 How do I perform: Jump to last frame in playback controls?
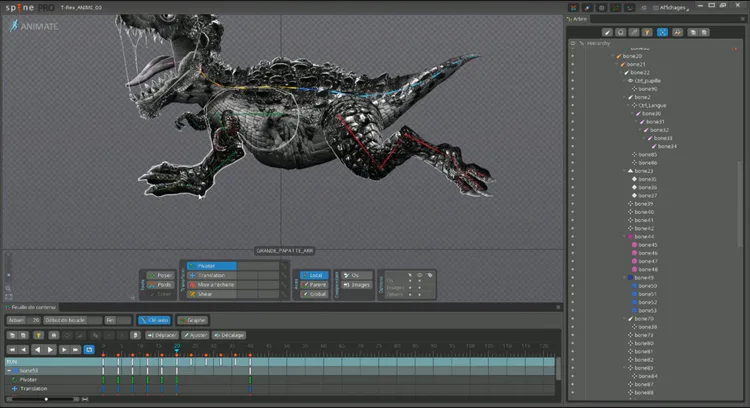(x=76, y=350)
